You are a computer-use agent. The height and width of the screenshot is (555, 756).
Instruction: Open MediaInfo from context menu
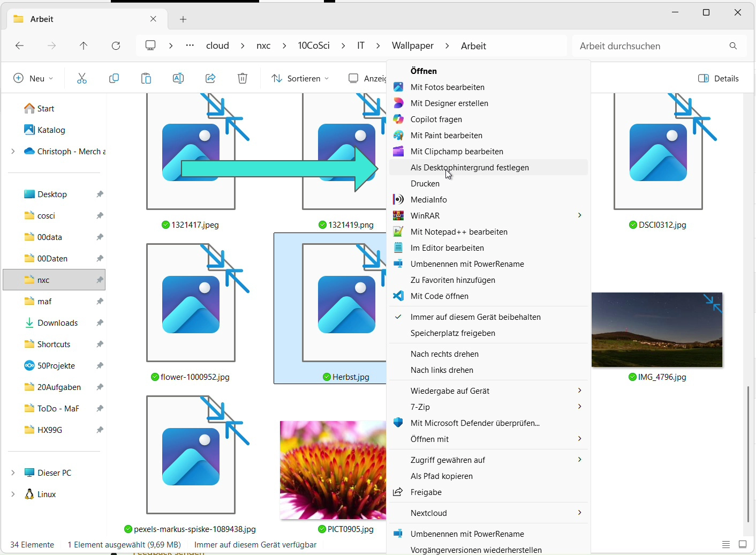click(488, 199)
